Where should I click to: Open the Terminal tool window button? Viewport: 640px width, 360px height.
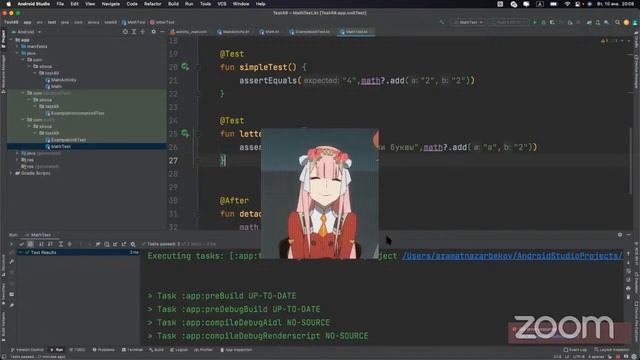tap(132, 350)
